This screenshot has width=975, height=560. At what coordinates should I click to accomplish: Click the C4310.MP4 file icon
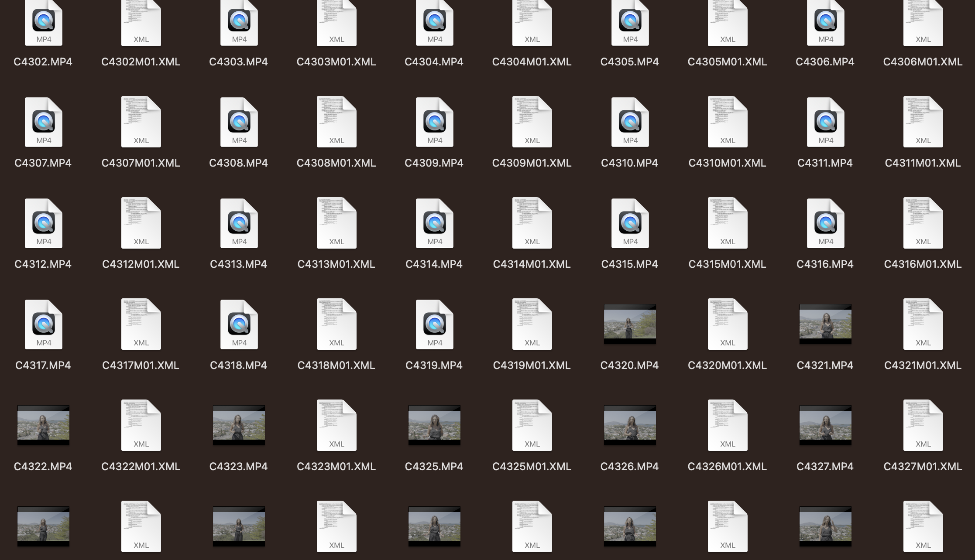coord(630,122)
